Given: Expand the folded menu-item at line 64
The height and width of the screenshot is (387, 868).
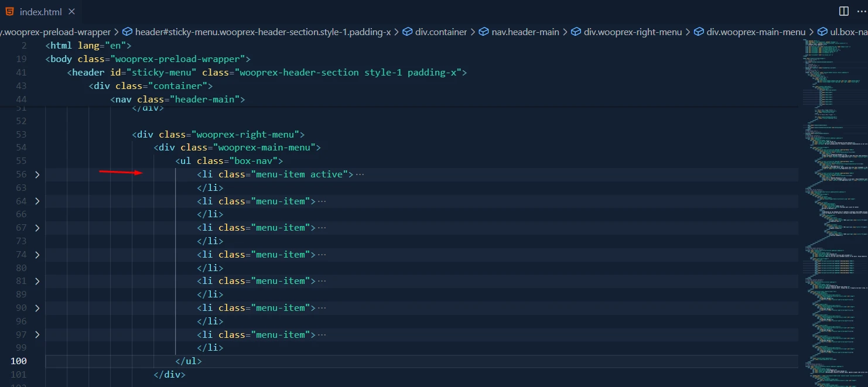Looking at the screenshot, I should (x=37, y=201).
